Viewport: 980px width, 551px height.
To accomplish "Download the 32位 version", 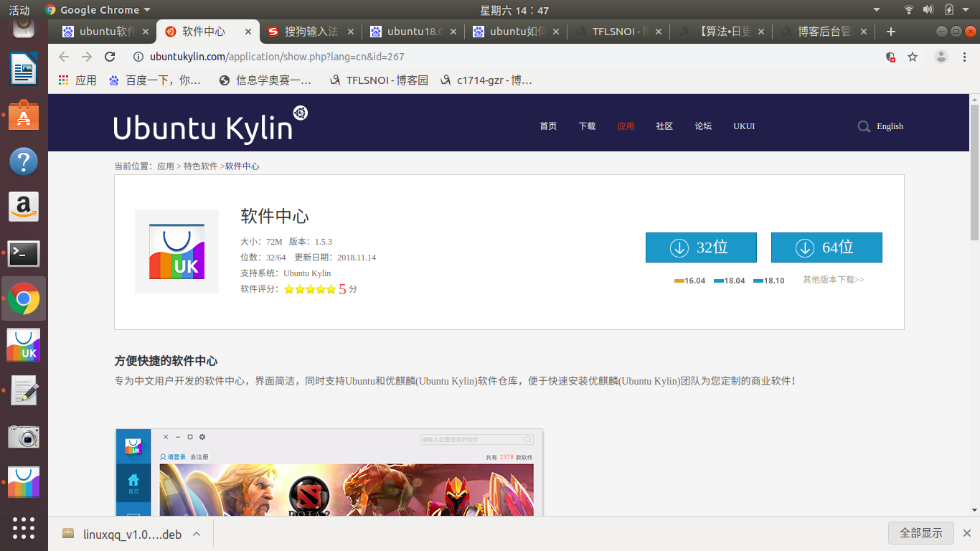I will click(x=701, y=248).
